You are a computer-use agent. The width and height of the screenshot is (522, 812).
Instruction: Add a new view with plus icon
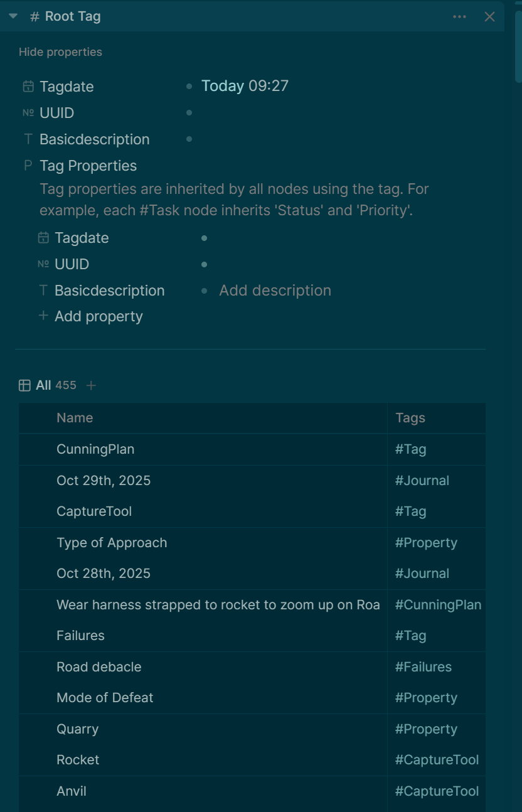[x=91, y=385]
